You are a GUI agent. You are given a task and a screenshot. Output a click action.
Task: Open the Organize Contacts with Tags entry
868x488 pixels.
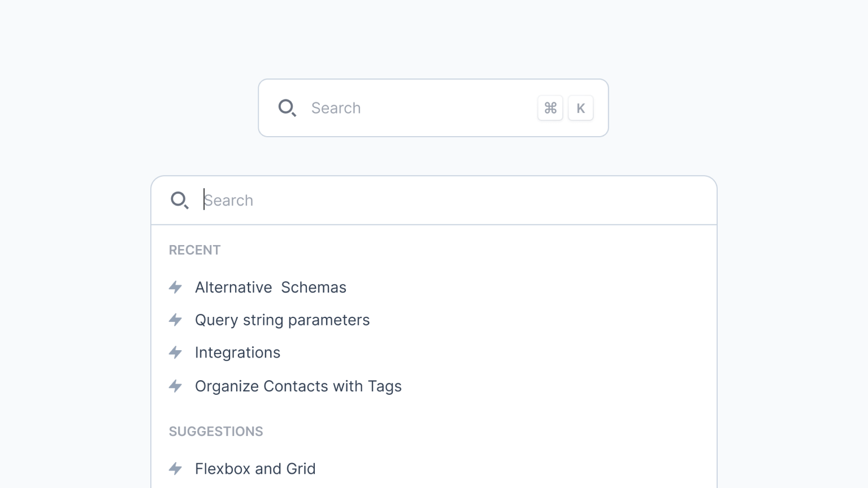[298, 386]
